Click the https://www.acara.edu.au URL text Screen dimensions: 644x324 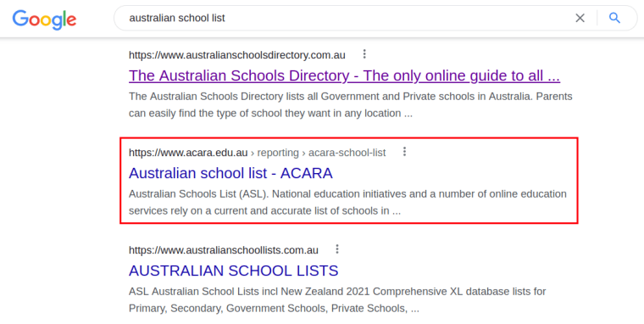click(x=188, y=153)
